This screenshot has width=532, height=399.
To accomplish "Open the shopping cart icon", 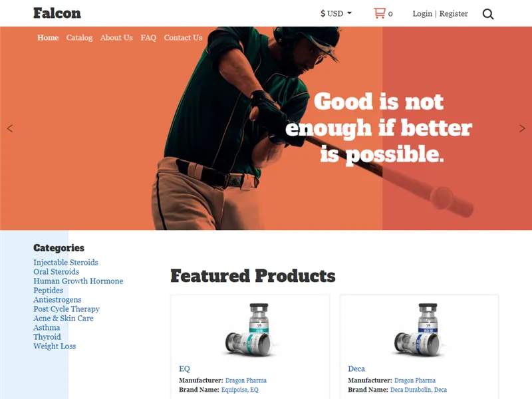I will pos(380,13).
